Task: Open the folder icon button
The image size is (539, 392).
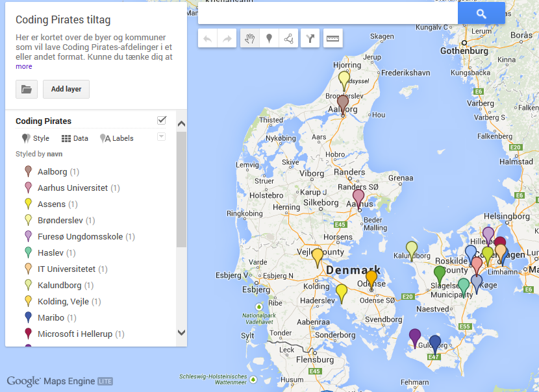Action: coord(27,89)
